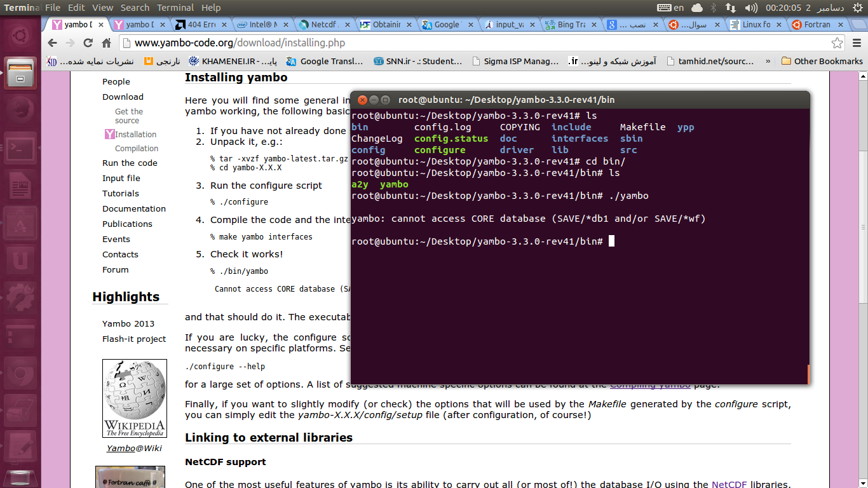Open the clock showing 00:20:05
This screenshot has width=868, height=488.
pyautogui.click(x=806, y=8)
